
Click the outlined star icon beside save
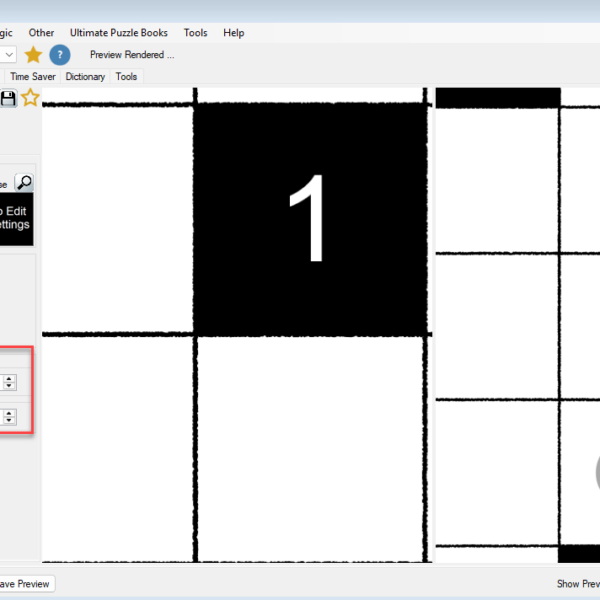30,98
